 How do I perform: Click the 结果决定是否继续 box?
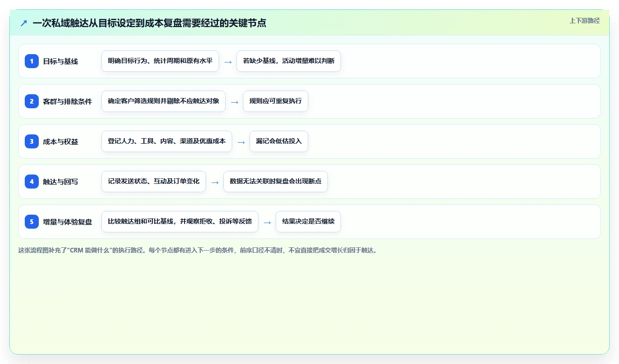(308, 222)
